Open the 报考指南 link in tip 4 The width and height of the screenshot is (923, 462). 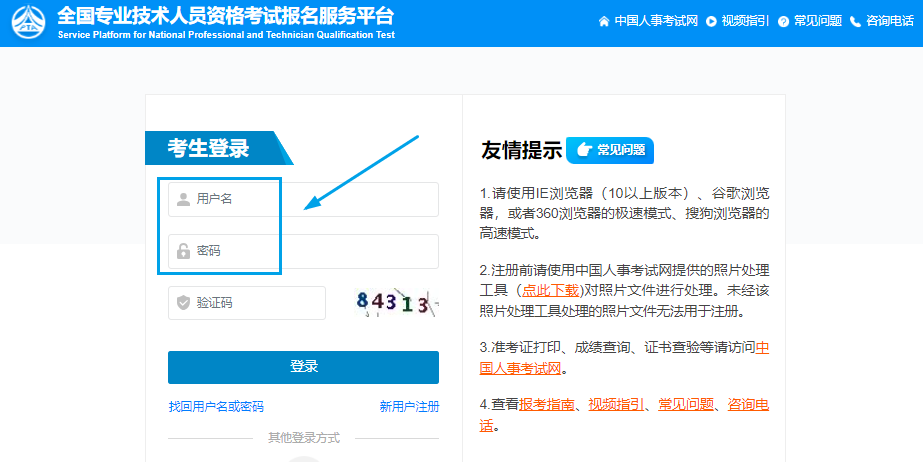(546, 404)
